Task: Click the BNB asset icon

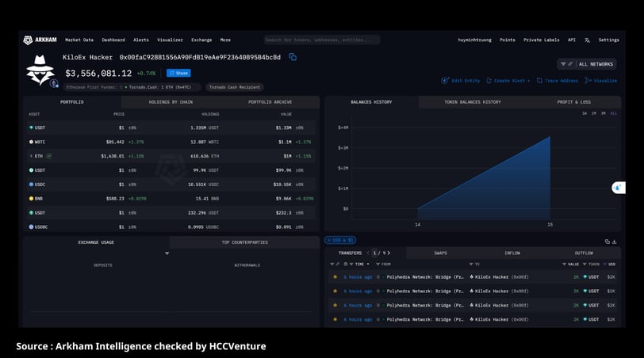Action: click(31, 199)
